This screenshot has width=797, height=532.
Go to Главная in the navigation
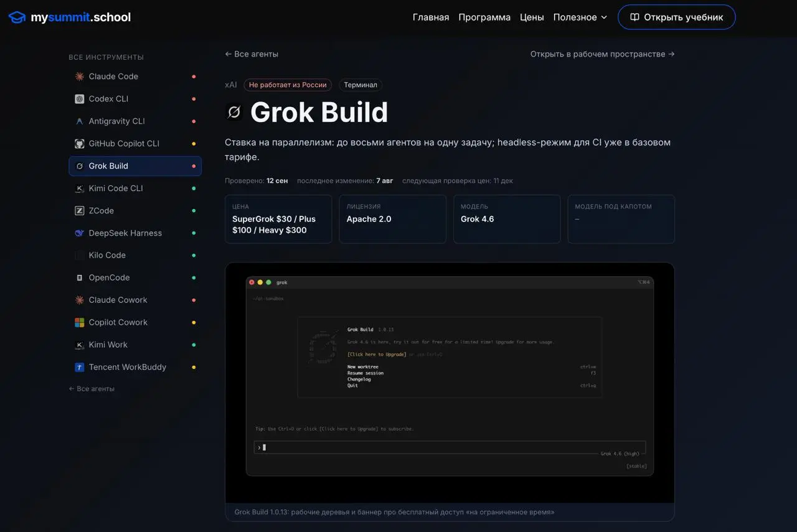coord(431,17)
